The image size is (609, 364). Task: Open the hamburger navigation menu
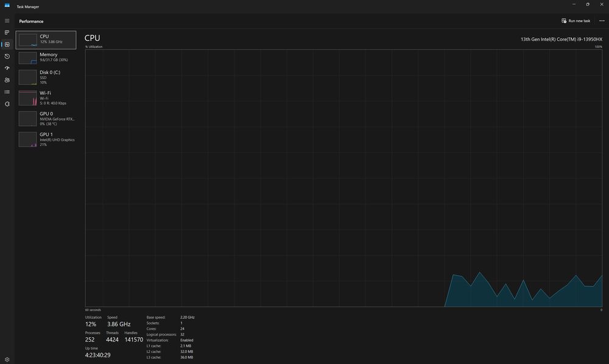click(7, 21)
